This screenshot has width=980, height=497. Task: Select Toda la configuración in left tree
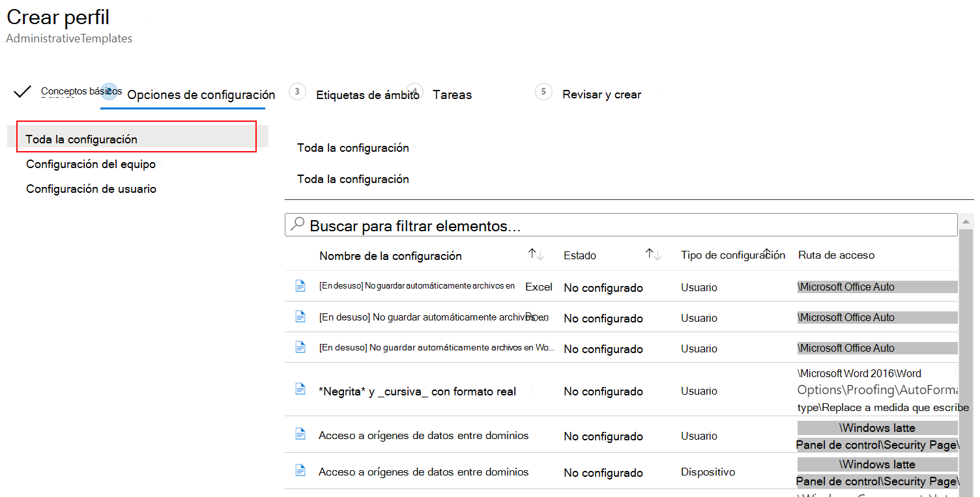click(136, 137)
